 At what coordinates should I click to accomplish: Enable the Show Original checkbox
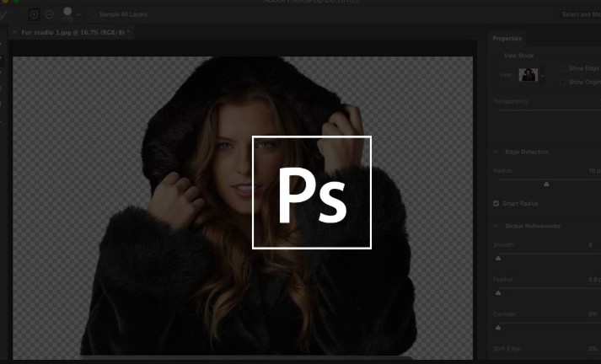coord(562,82)
